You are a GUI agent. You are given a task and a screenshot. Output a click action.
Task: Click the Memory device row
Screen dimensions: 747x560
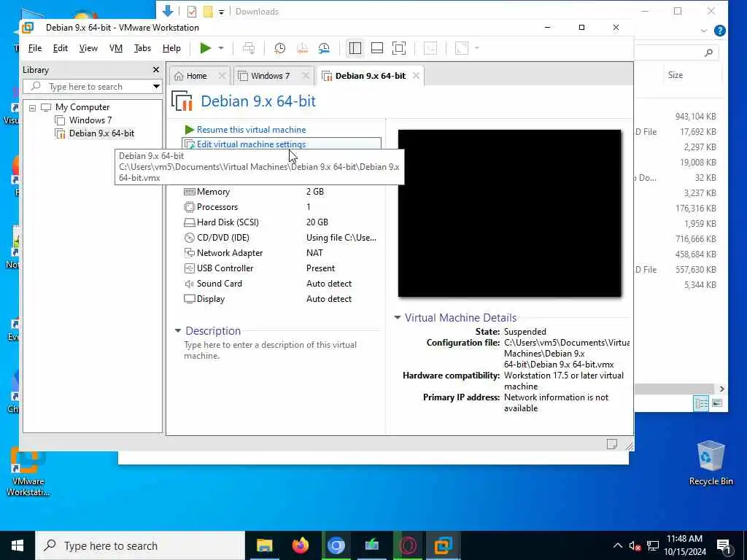(281, 192)
